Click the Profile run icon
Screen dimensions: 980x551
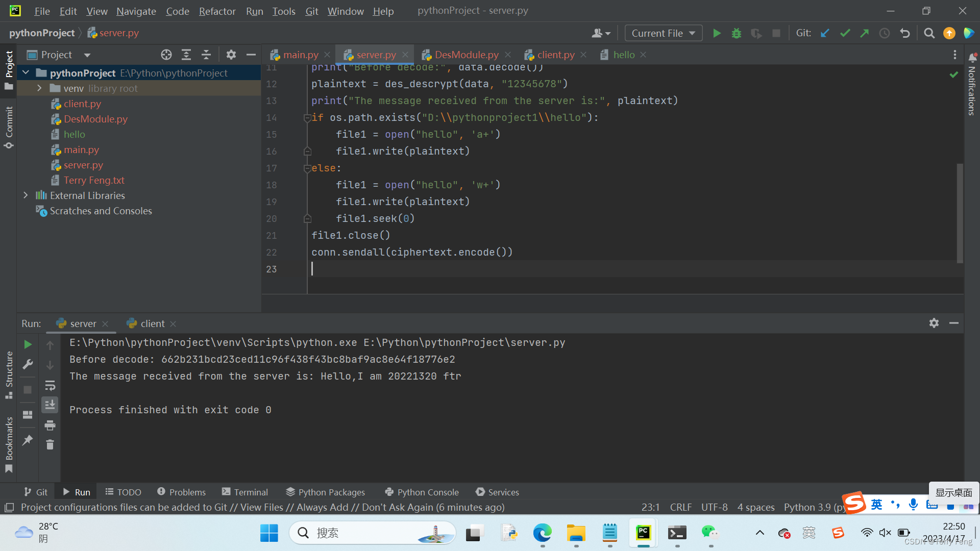point(756,32)
